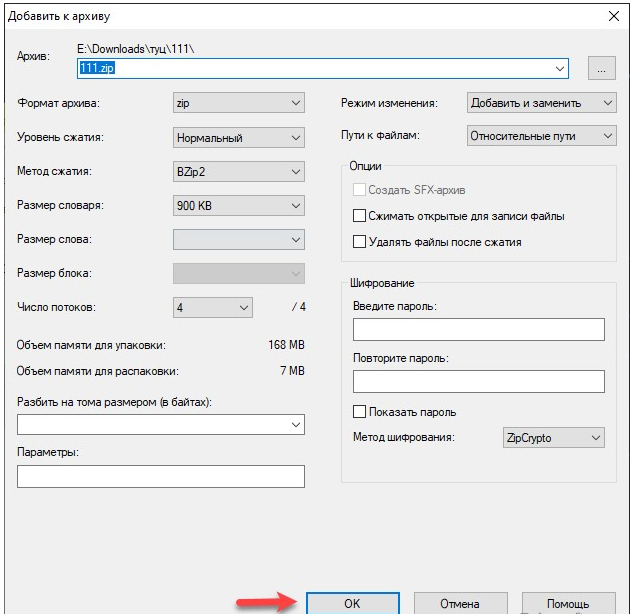Focus the 'Повторите пароль' field
Screen dimensions: 632x614
(x=478, y=382)
